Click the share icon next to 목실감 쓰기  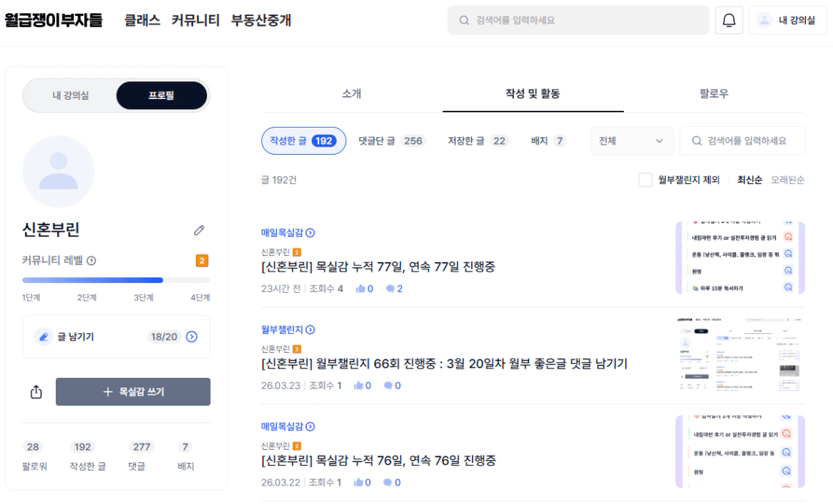click(x=37, y=392)
